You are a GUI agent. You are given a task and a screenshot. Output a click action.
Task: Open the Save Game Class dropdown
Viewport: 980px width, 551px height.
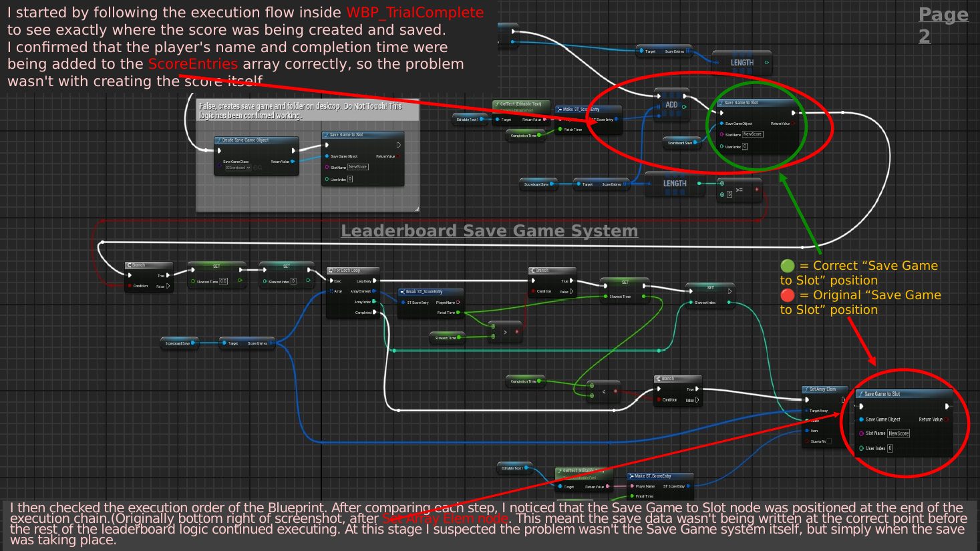238,168
